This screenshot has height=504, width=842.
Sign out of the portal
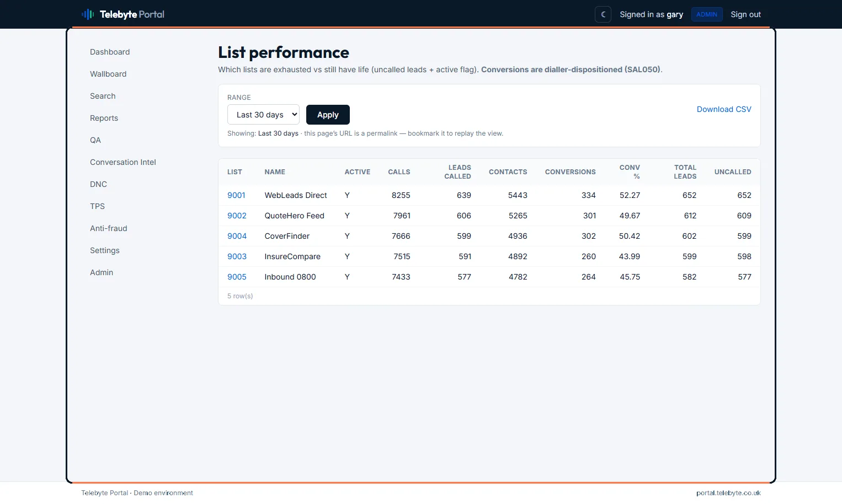point(745,14)
